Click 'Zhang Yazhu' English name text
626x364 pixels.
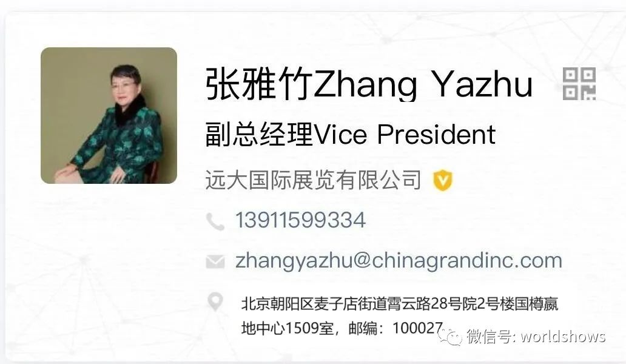[423, 84]
